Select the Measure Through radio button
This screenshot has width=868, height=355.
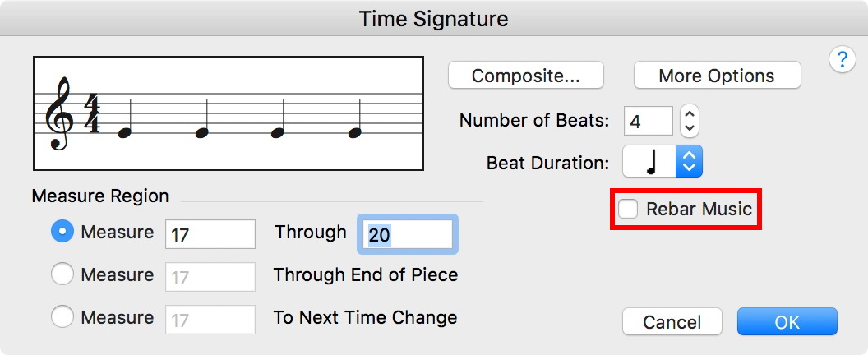(x=62, y=233)
